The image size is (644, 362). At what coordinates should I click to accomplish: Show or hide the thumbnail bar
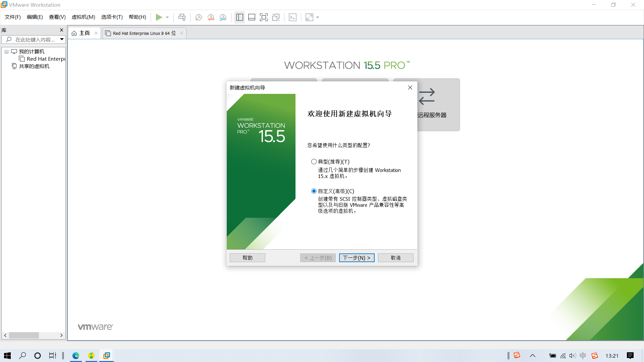click(252, 17)
